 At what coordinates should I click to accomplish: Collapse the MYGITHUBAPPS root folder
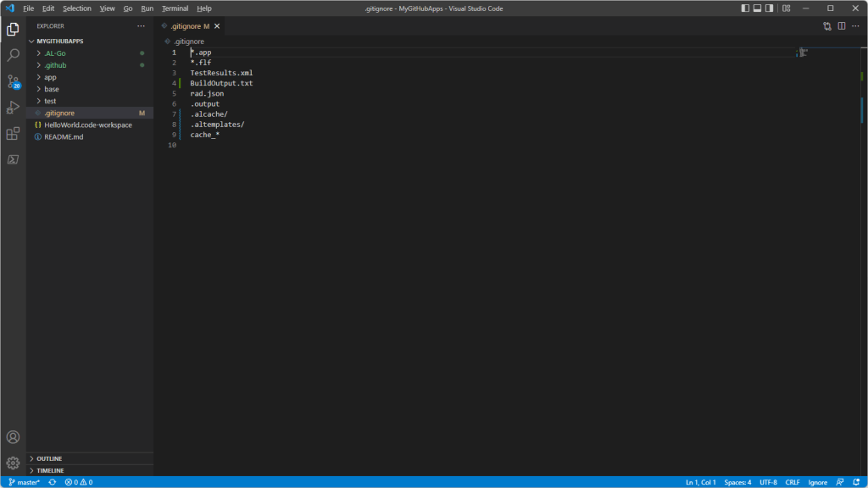pyautogui.click(x=90, y=41)
